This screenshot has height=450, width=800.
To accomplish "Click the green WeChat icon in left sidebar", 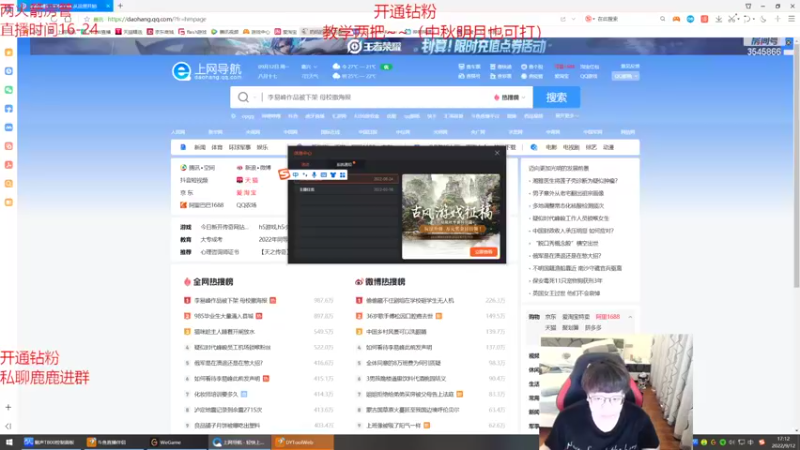I will pyautogui.click(x=9, y=90).
